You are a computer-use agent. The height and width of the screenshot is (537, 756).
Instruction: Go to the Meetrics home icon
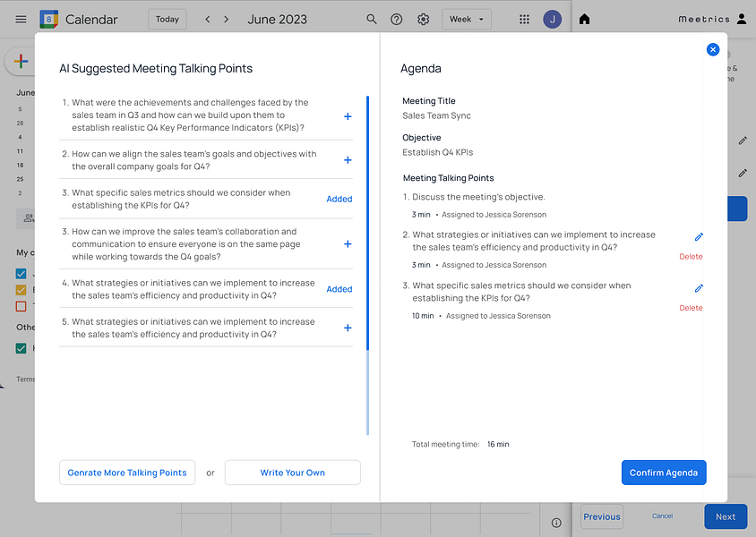pos(584,20)
